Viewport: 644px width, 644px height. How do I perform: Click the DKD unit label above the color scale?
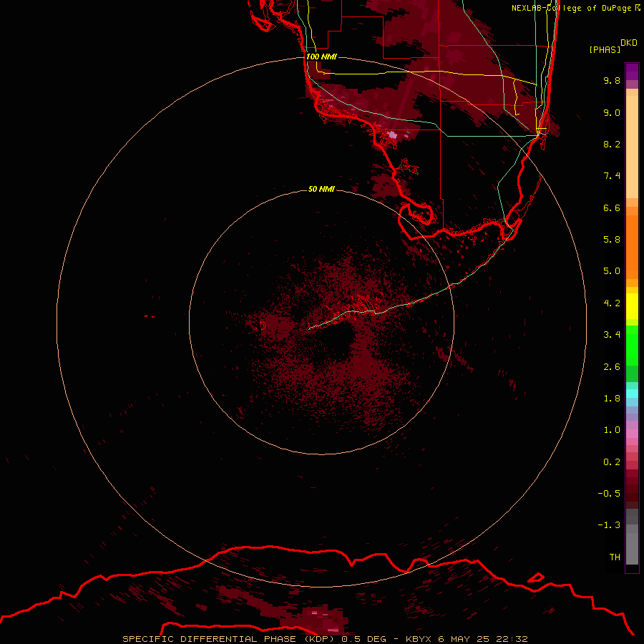coord(629,43)
